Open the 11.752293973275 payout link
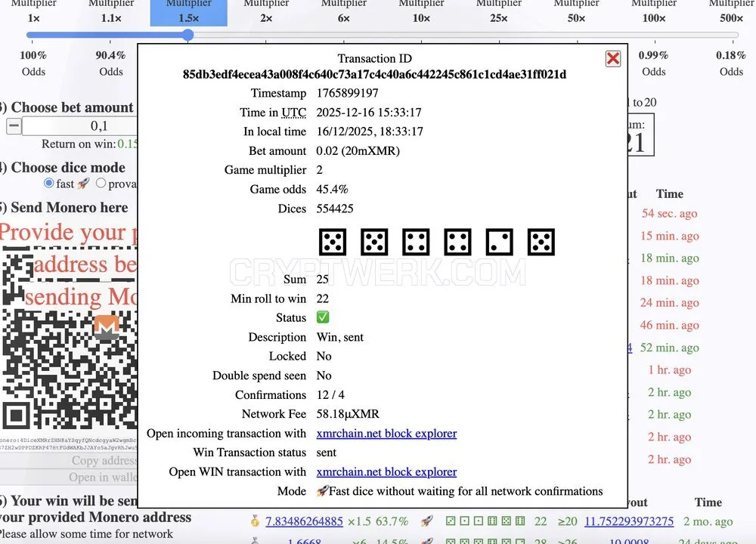Image resolution: width=756 pixels, height=544 pixels. coord(629,521)
